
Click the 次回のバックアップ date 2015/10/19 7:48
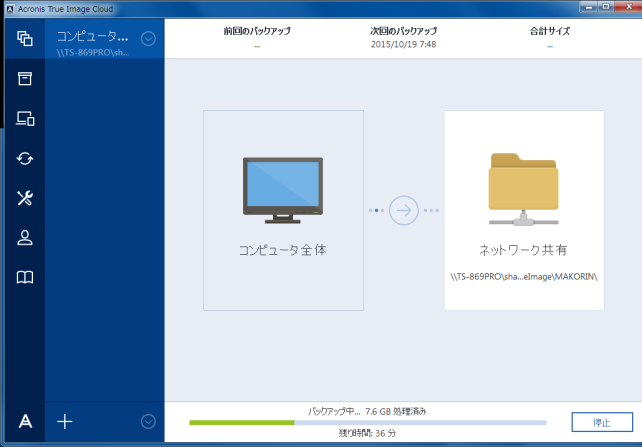point(403,44)
